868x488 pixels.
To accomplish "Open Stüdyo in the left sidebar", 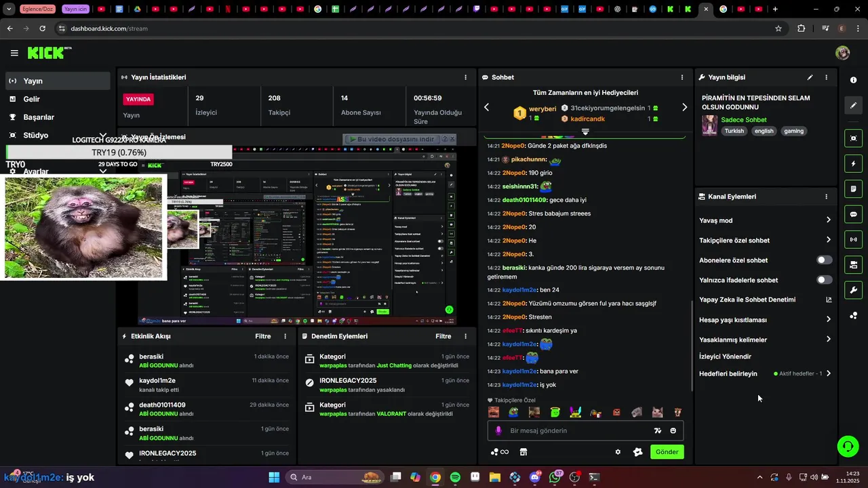I will tap(58, 135).
